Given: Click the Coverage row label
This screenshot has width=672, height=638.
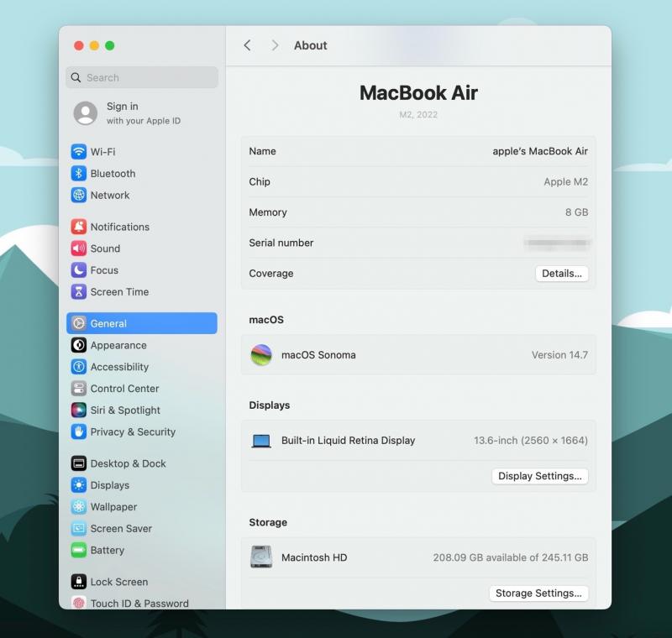Looking at the screenshot, I should tap(270, 274).
